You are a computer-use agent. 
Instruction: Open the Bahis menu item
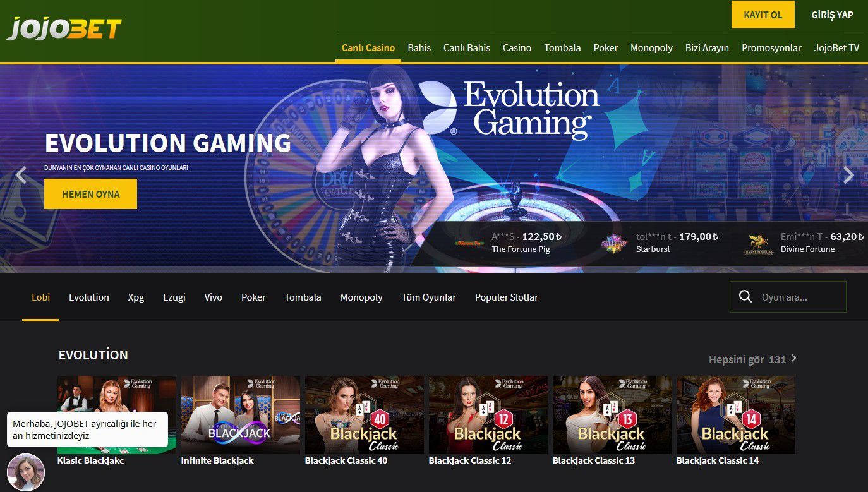(x=419, y=48)
